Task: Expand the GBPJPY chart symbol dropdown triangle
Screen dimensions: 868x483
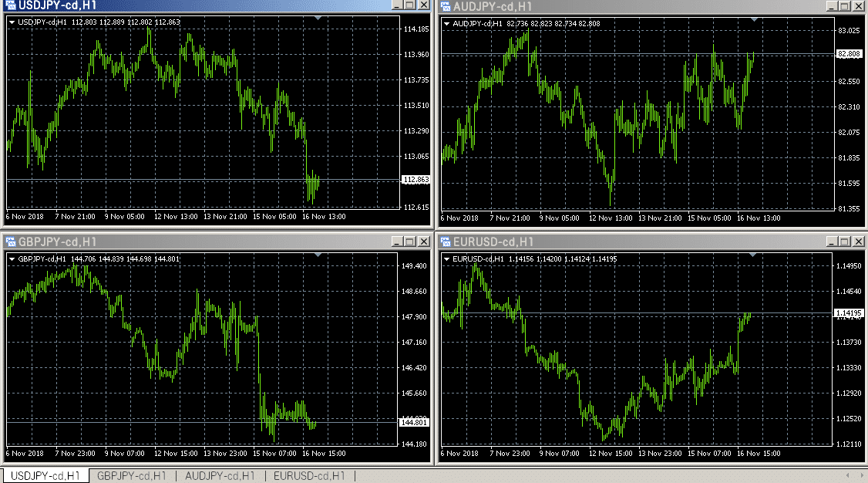Action: coord(12,258)
